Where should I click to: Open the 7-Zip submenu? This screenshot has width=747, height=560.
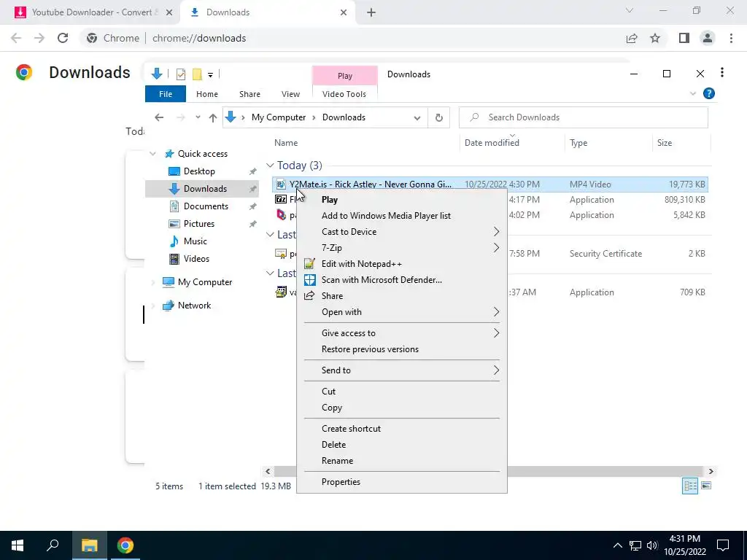coord(402,248)
